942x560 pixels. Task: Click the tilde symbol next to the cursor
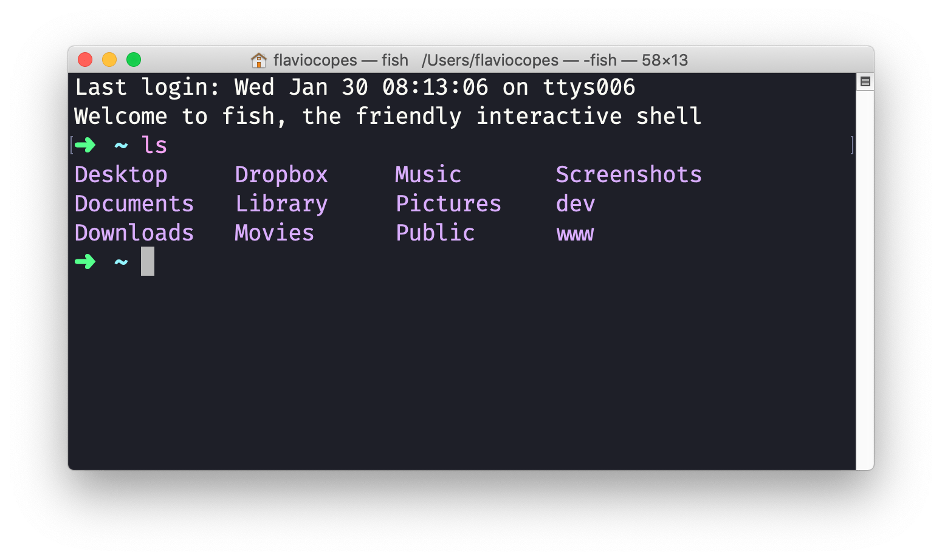[x=120, y=261]
